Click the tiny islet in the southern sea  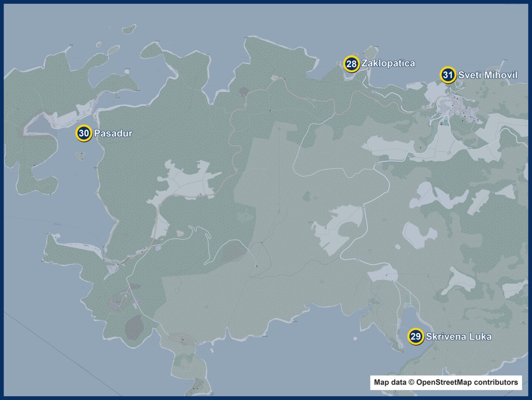355,338
